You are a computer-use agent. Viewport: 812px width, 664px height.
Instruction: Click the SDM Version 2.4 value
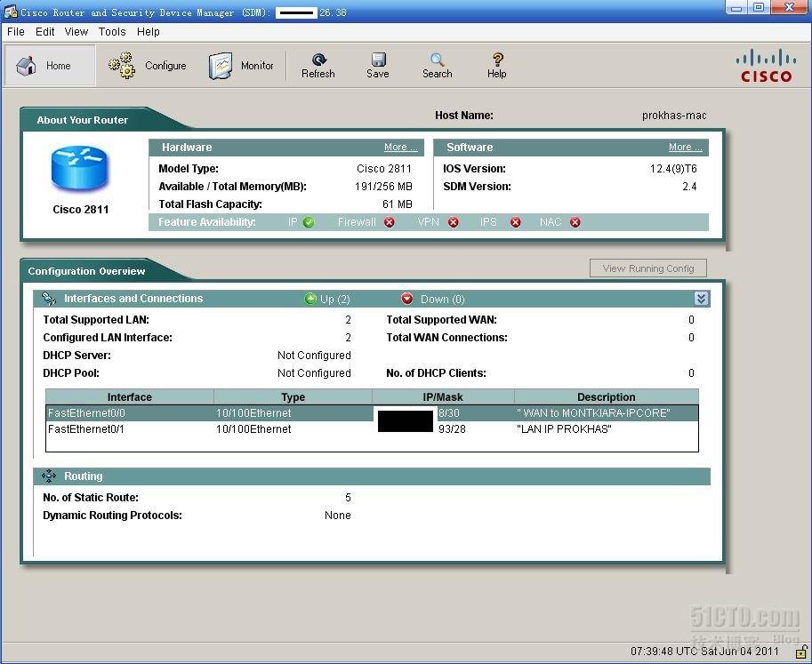(x=689, y=187)
